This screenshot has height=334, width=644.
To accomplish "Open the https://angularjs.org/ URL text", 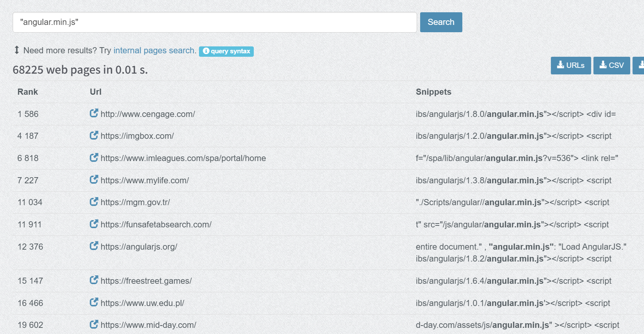I will (x=139, y=247).
